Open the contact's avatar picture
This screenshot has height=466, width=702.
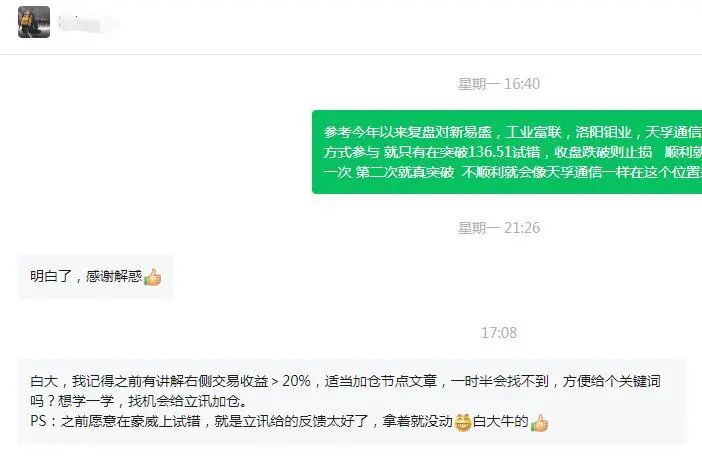(x=34, y=22)
